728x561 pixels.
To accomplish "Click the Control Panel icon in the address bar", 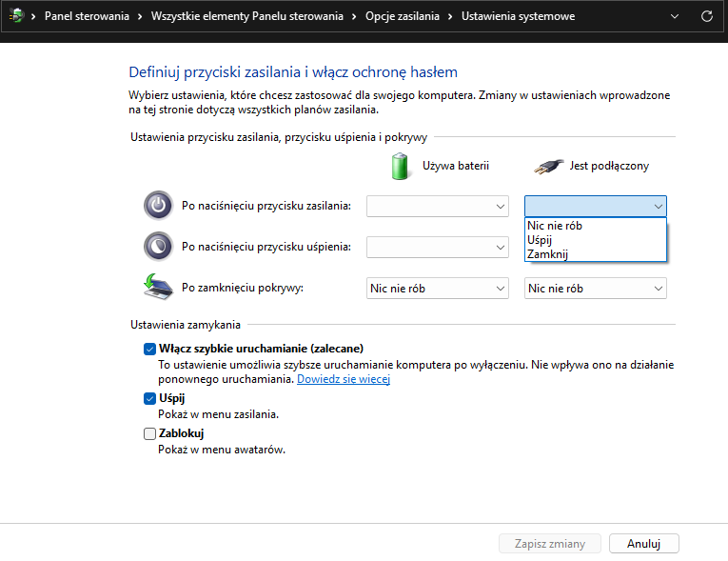I will click(x=17, y=16).
